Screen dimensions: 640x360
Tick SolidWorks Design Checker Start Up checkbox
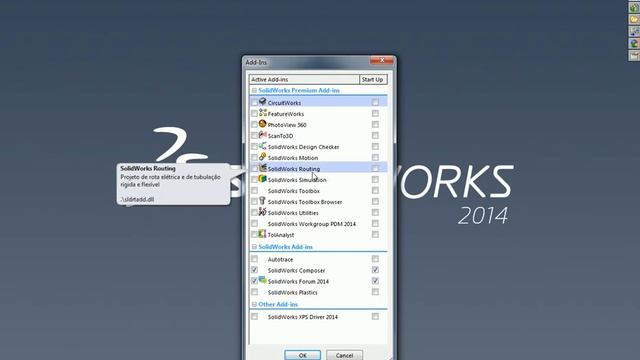375,147
